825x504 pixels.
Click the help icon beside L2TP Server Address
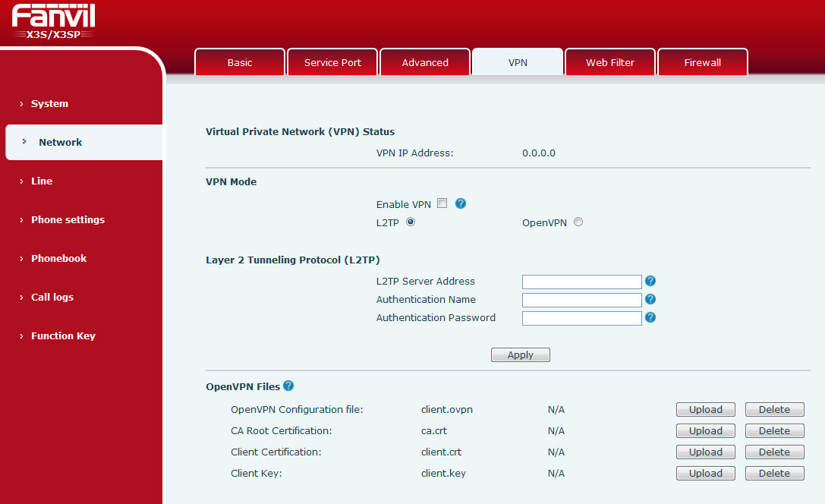point(650,281)
